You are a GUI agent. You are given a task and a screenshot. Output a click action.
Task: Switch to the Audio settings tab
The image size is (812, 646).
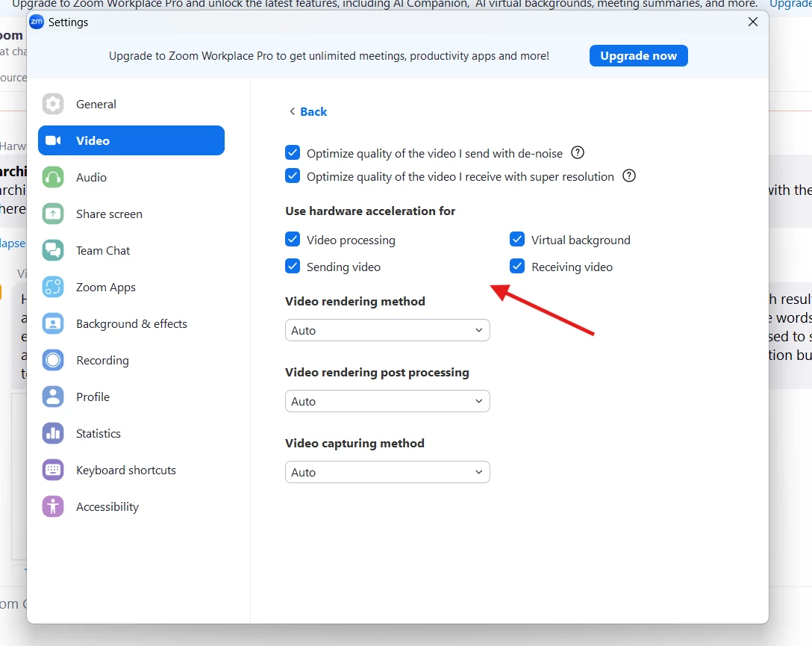(131, 177)
